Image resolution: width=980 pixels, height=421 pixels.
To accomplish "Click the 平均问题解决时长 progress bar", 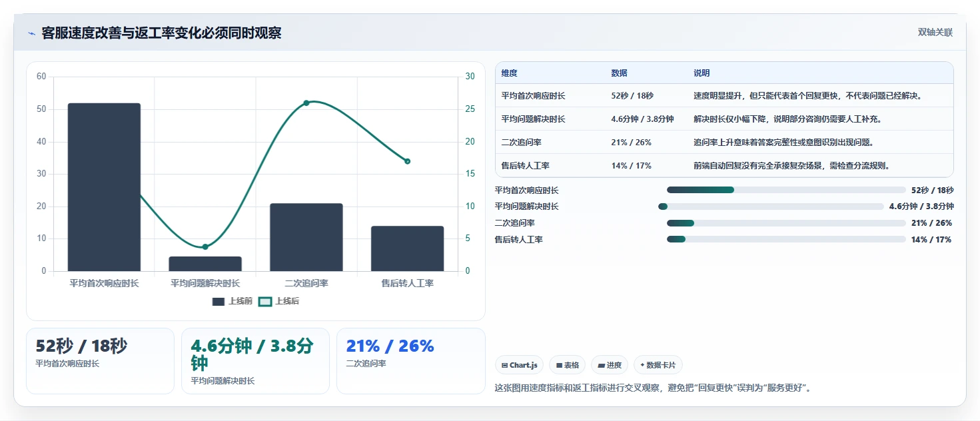I will click(771, 207).
